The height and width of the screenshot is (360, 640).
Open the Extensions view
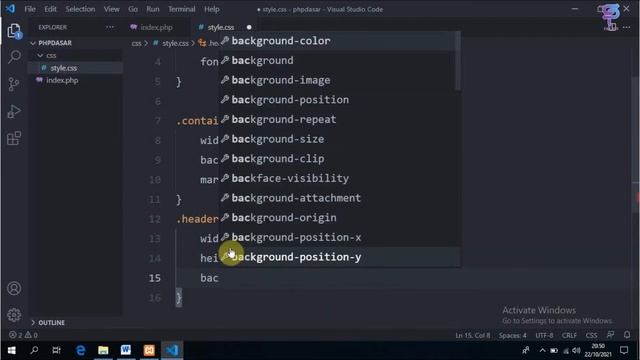pos(14,138)
